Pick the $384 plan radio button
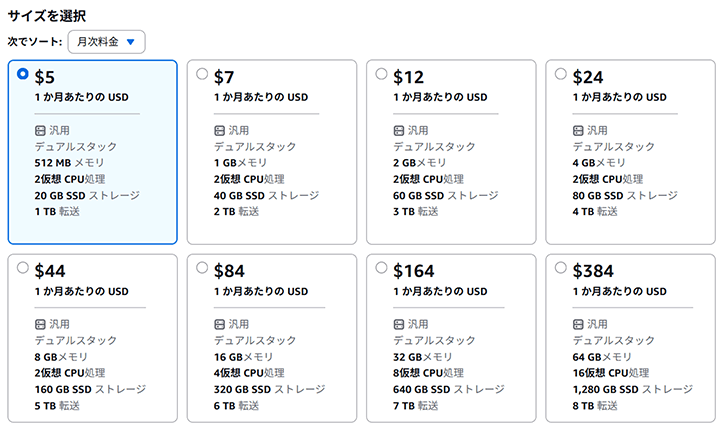 click(561, 268)
